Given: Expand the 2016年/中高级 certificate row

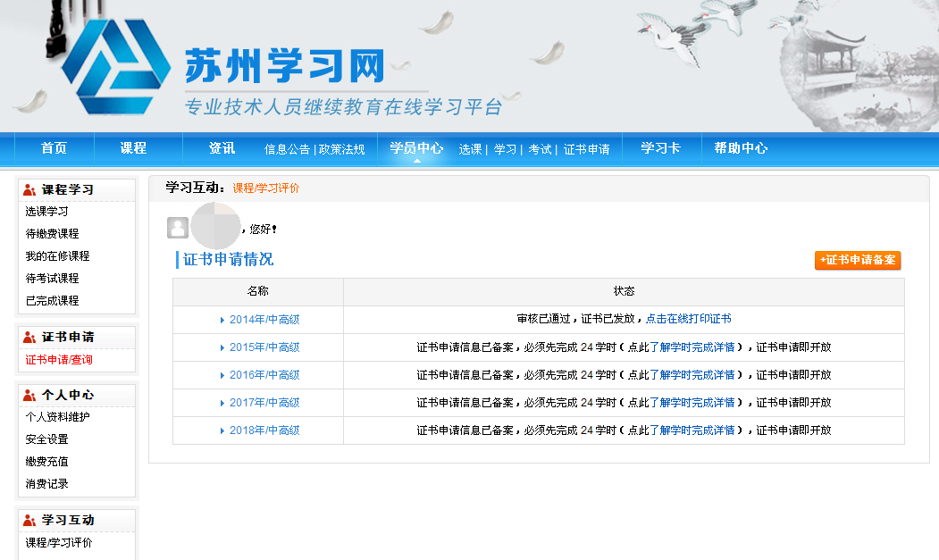Looking at the screenshot, I should click(222, 375).
